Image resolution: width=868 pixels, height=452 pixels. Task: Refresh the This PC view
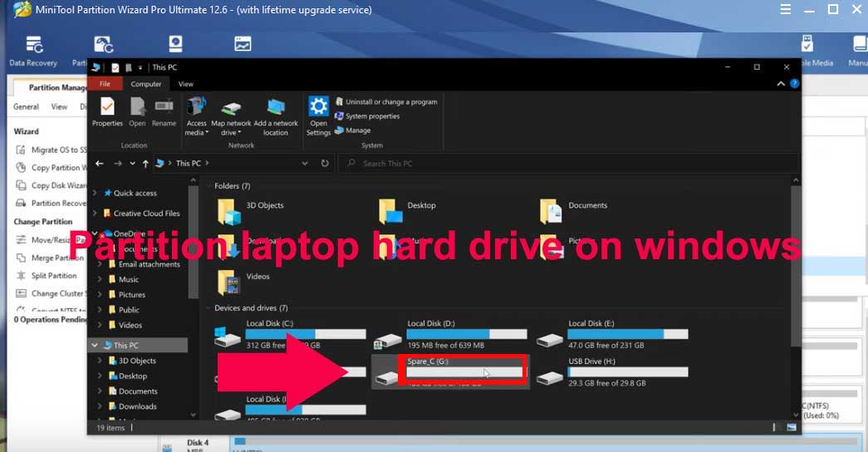(325, 164)
